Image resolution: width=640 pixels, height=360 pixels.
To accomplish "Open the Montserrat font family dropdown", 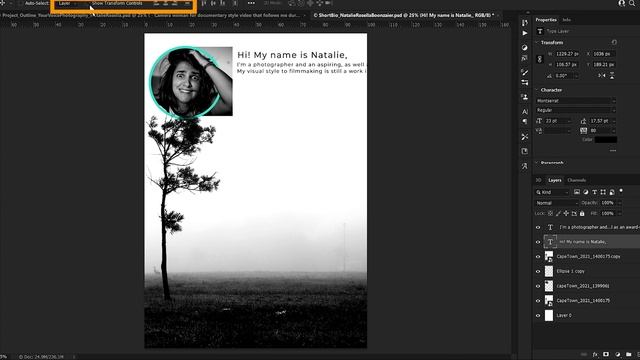I will pyautogui.click(x=576, y=100).
